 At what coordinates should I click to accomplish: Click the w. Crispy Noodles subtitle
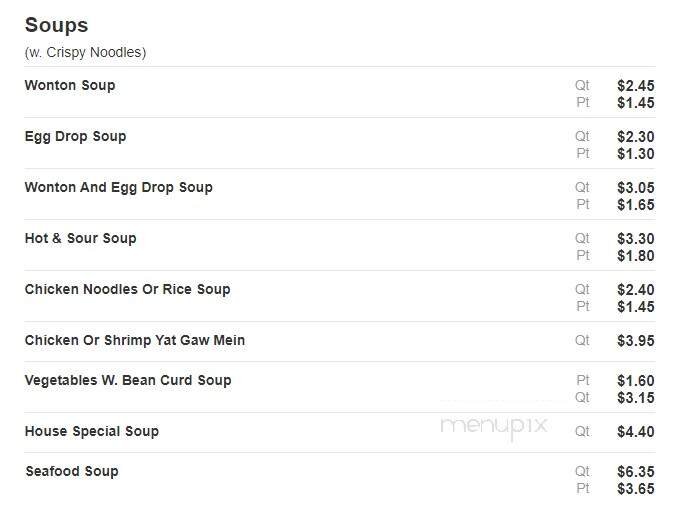[85, 53]
